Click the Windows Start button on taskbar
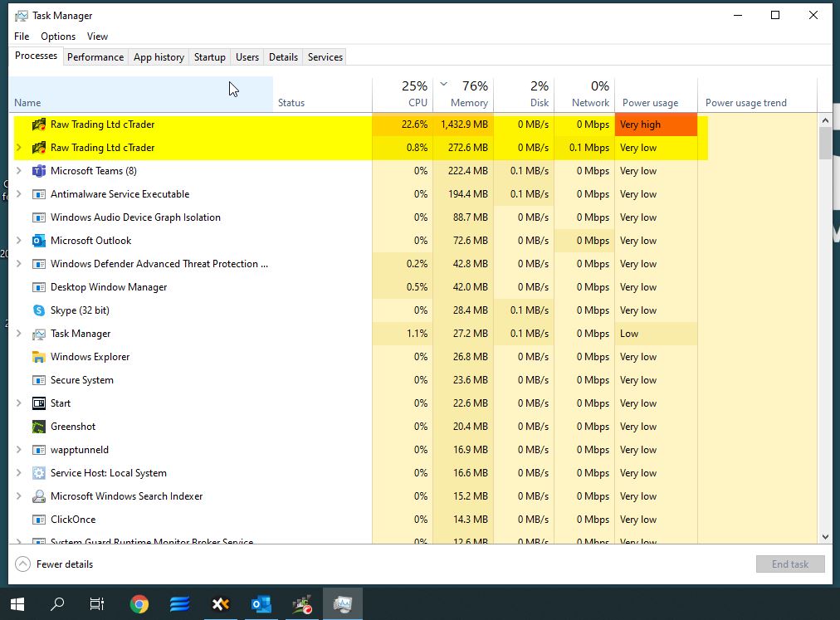 [x=17, y=604]
